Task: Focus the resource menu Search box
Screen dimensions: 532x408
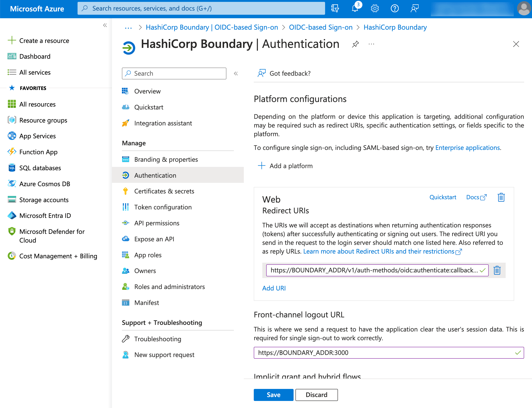Action: 174,73
